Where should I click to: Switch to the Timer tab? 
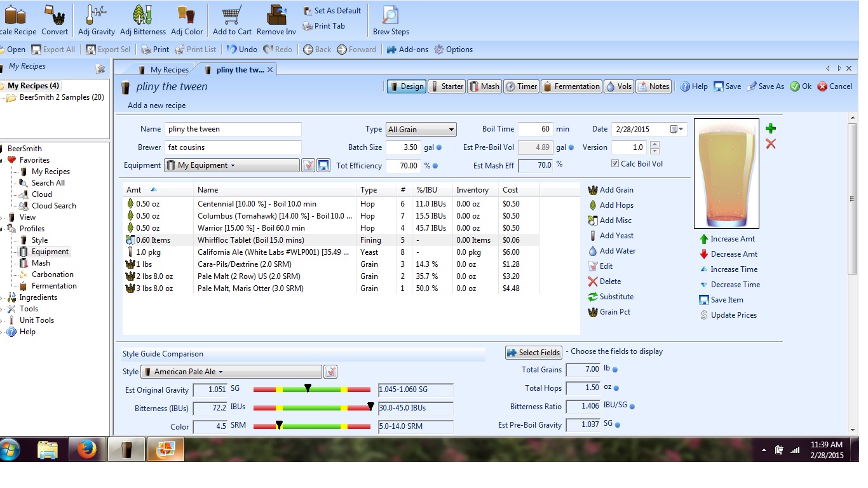point(522,86)
